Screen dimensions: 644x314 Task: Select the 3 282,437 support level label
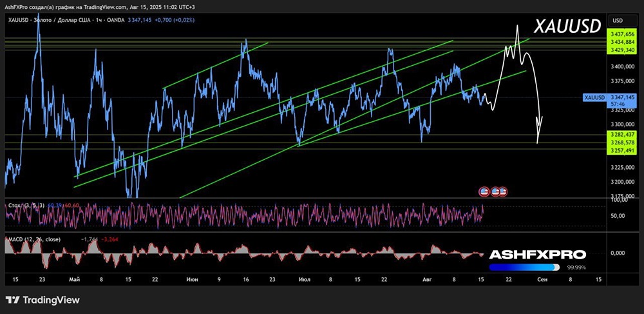pos(621,134)
